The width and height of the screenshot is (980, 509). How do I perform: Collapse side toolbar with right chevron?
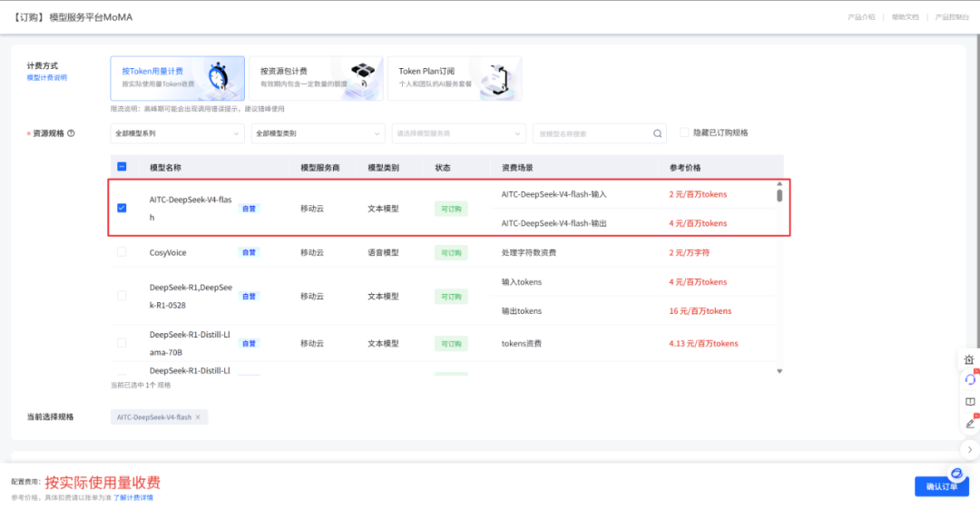(970, 450)
